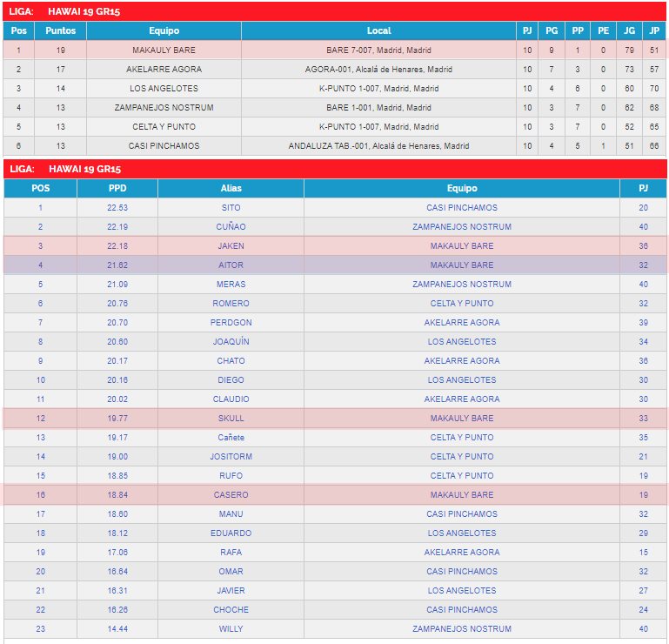Select the JAKEN alias link

[231, 245]
